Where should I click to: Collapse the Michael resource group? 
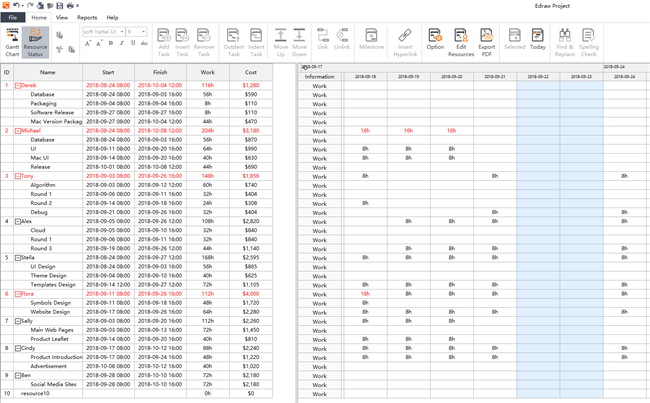17,131
